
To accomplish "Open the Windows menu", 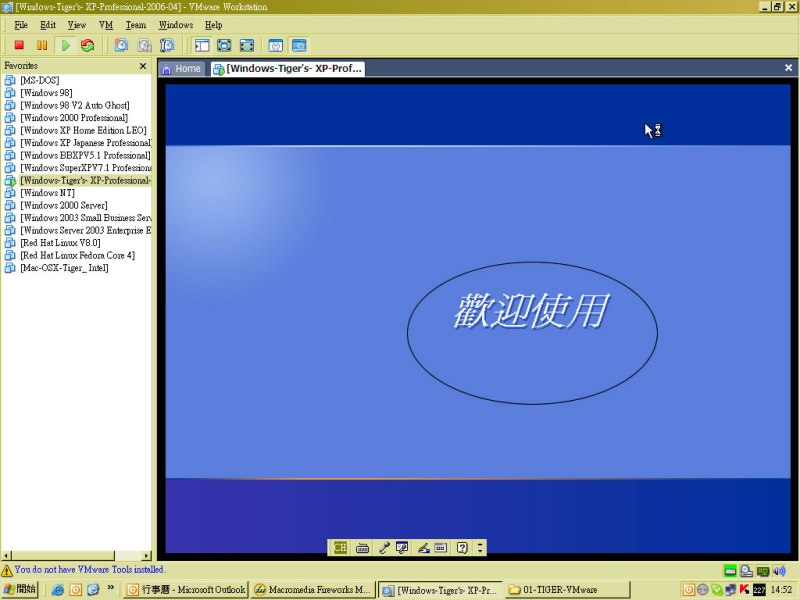I will [176, 25].
